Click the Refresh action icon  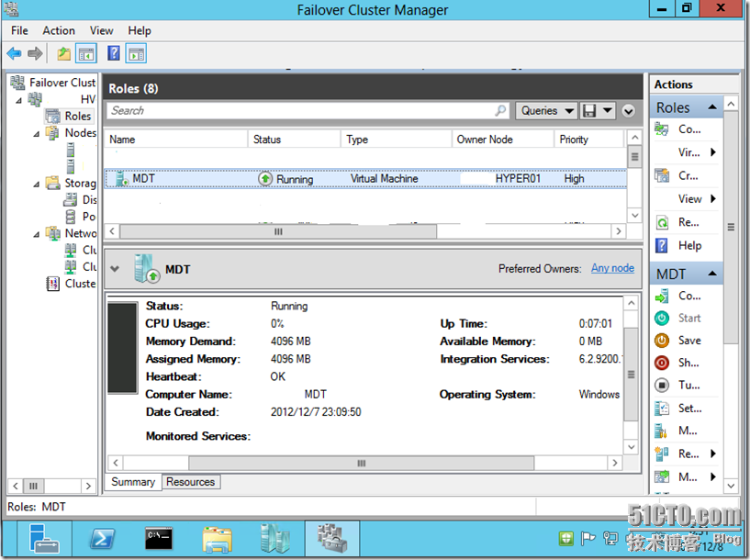click(x=662, y=222)
